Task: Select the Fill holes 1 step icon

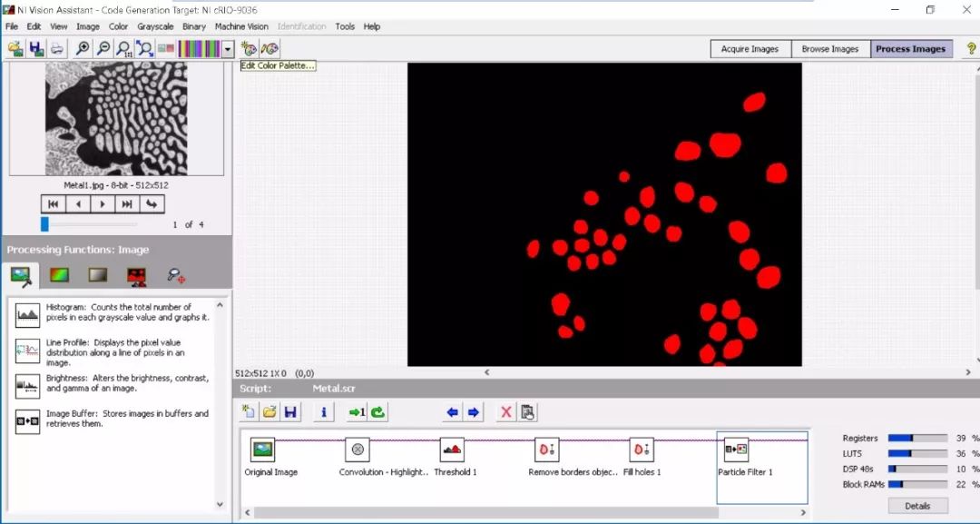Action: (642, 450)
